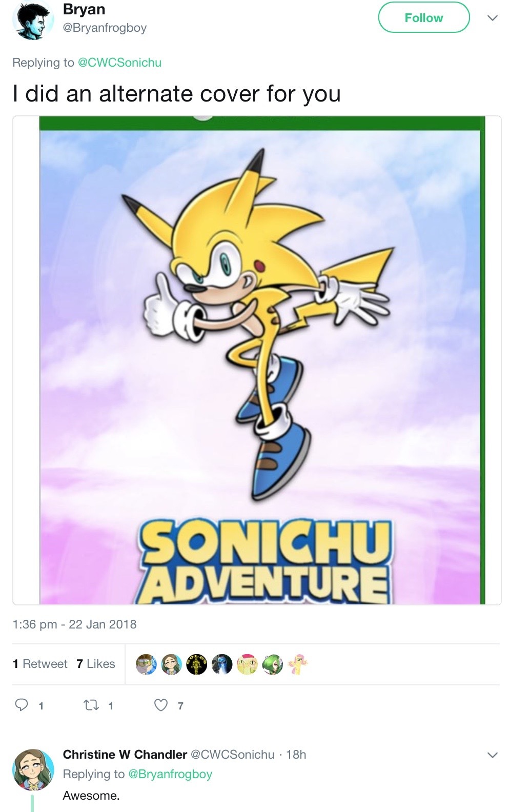530x812 pixels.
Task: Open the tweet options chevron beside Follow
Action: [x=492, y=18]
